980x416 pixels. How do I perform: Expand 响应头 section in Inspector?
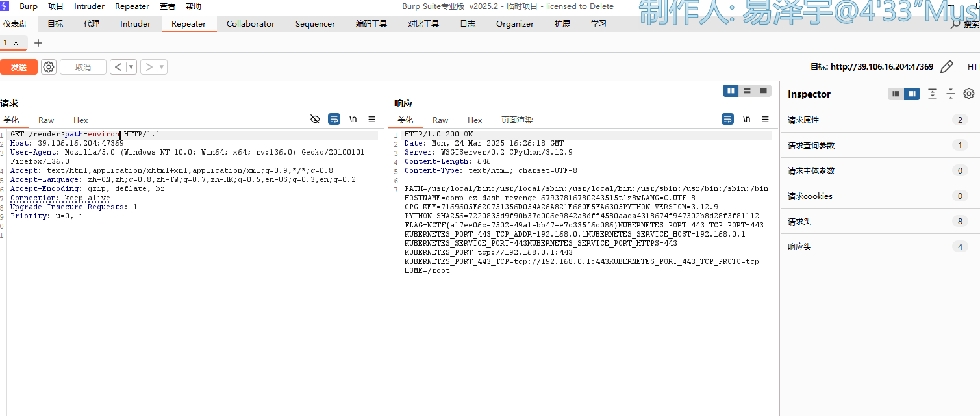[x=880, y=246]
